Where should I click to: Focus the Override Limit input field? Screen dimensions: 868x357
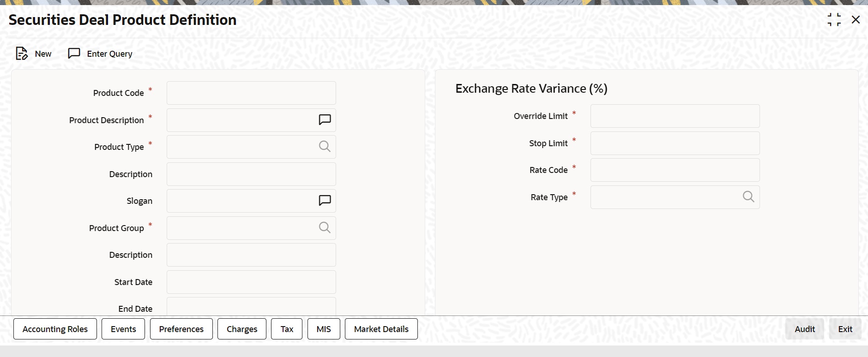tap(675, 116)
